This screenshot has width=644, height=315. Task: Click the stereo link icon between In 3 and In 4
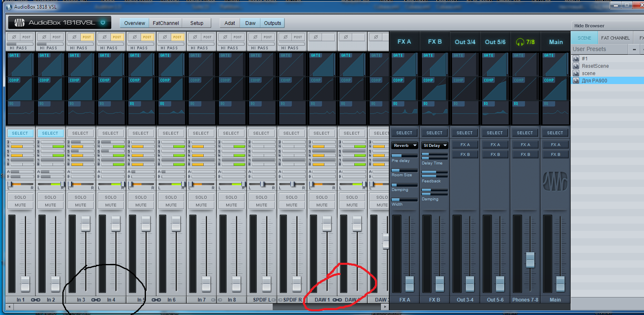coord(96,300)
